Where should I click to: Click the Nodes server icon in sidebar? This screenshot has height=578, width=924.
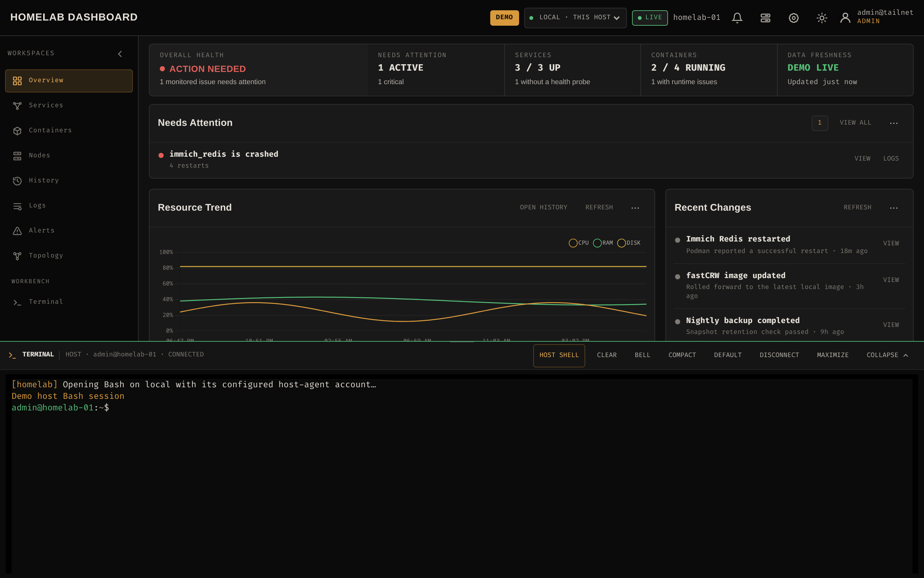click(x=17, y=156)
